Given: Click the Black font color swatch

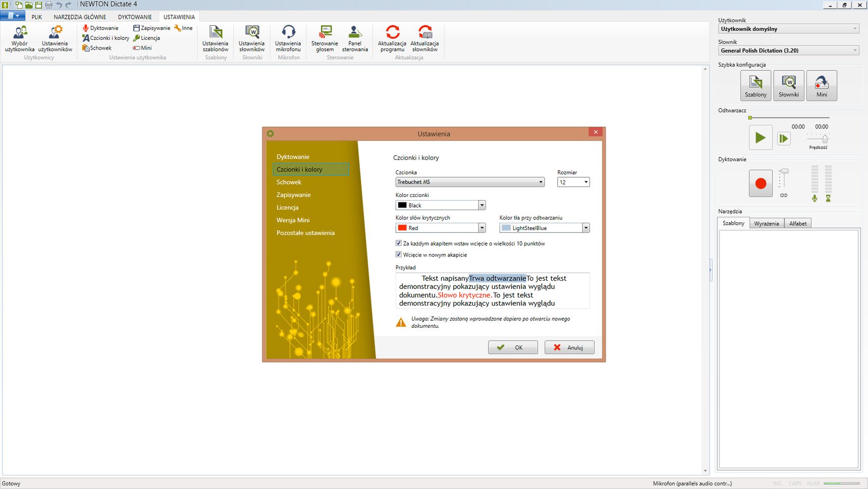Looking at the screenshot, I should tap(402, 205).
